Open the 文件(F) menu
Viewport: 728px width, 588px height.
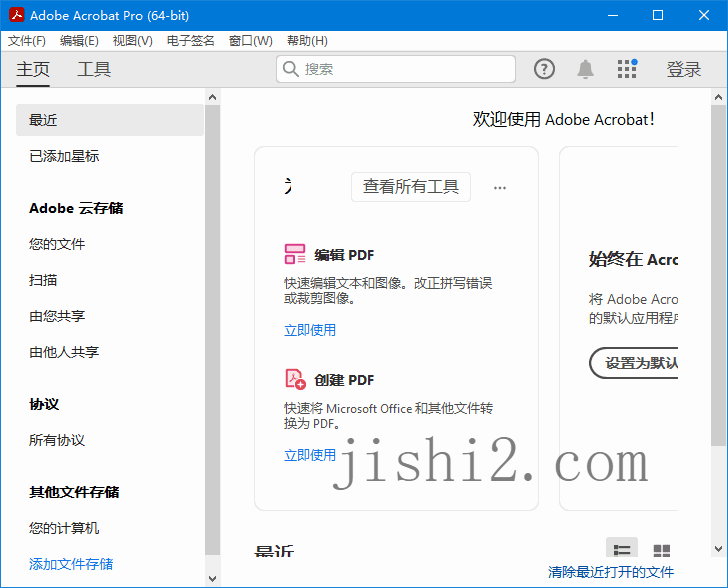point(26,41)
